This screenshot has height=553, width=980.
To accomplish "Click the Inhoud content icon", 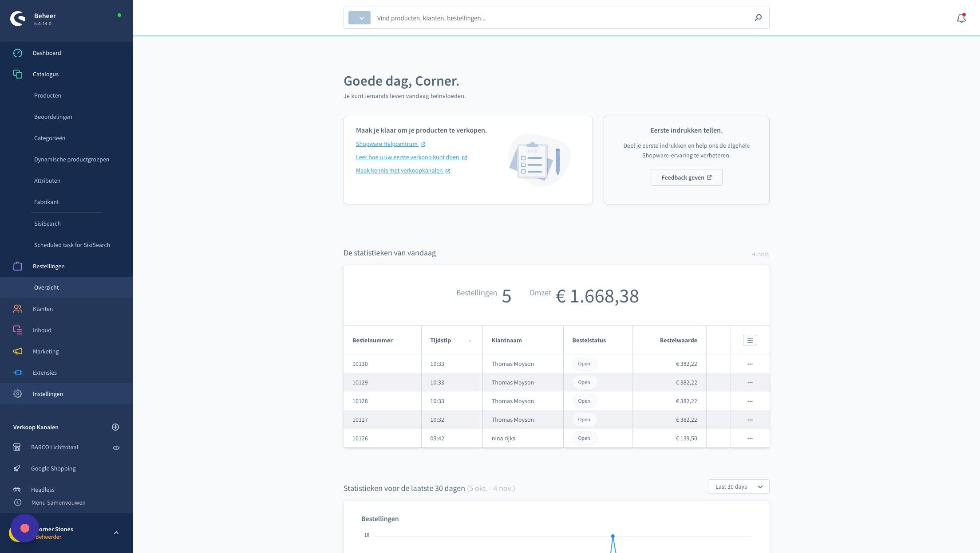I will tap(18, 330).
